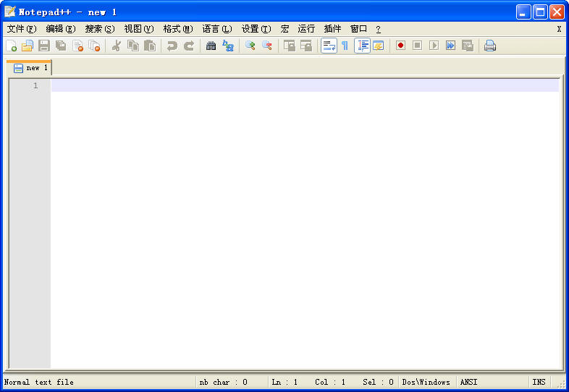Click the Copy toolbar icon

[x=133, y=46]
